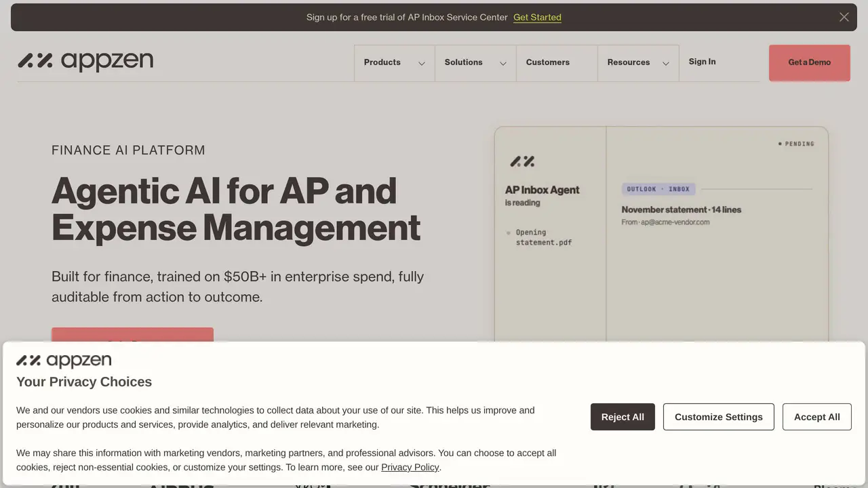The width and height of the screenshot is (868, 488).
Task: Click the Get Started link in banner
Action: [x=537, y=17]
